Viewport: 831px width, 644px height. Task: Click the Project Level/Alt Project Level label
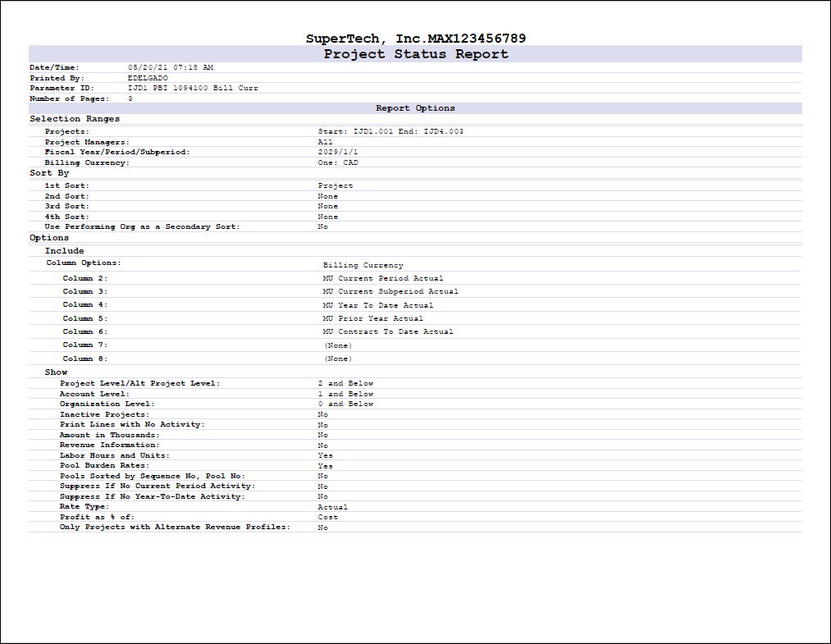[139, 383]
